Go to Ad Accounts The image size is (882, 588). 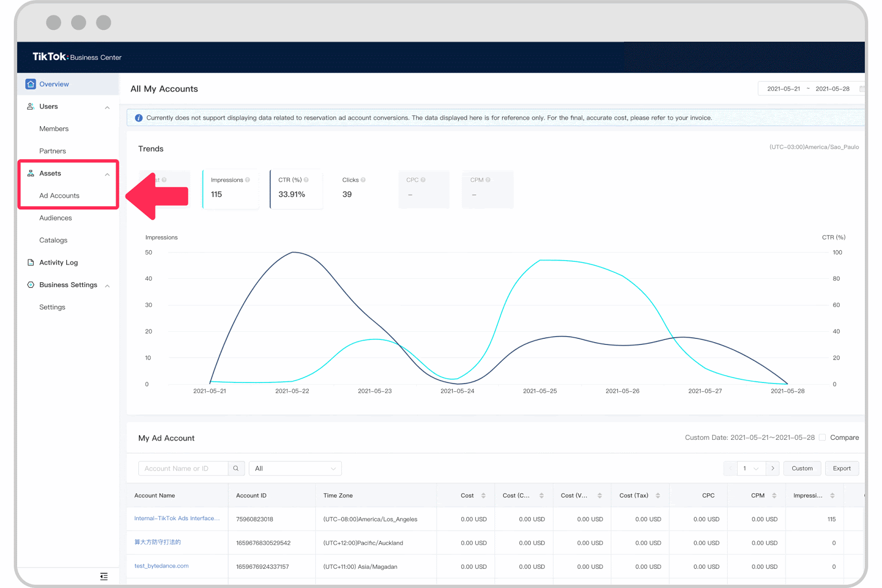pyautogui.click(x=60, y=196)
